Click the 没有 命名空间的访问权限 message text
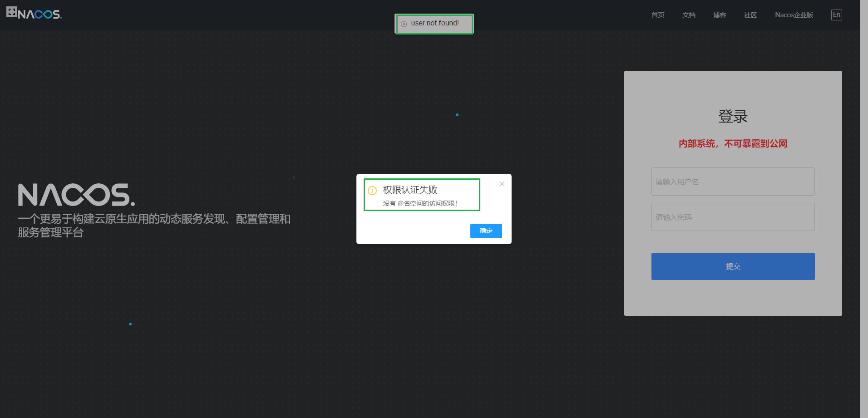Screen dimensions: 868x418 point(420,203)
